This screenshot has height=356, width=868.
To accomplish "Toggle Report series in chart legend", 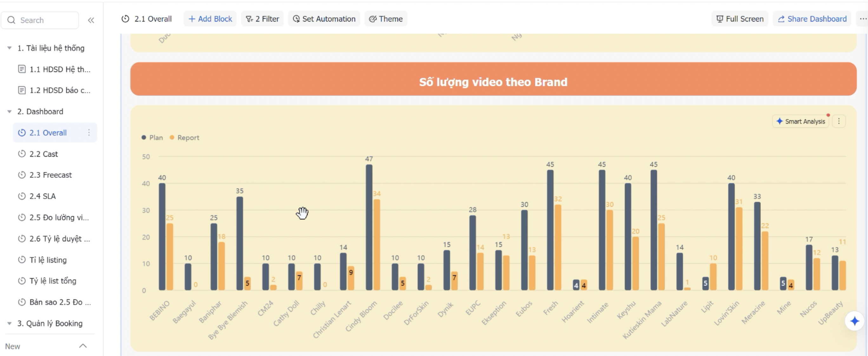I will [x=184, y=138].
